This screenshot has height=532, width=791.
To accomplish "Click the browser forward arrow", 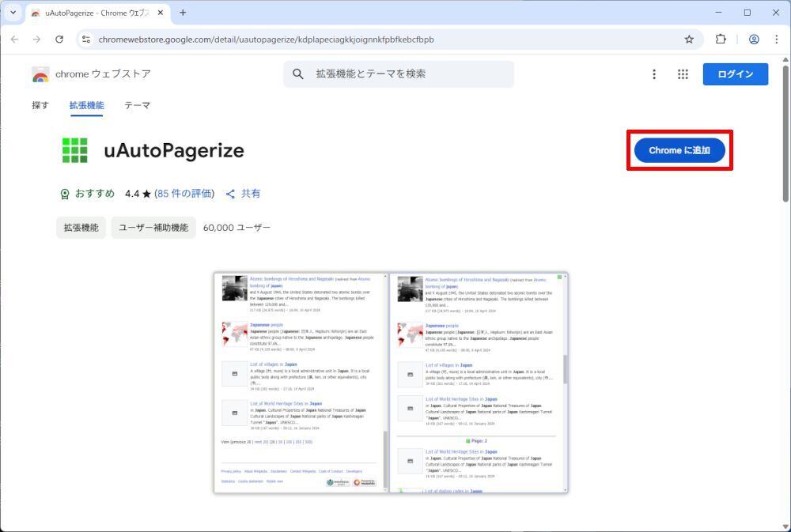I will coord(36,40).
